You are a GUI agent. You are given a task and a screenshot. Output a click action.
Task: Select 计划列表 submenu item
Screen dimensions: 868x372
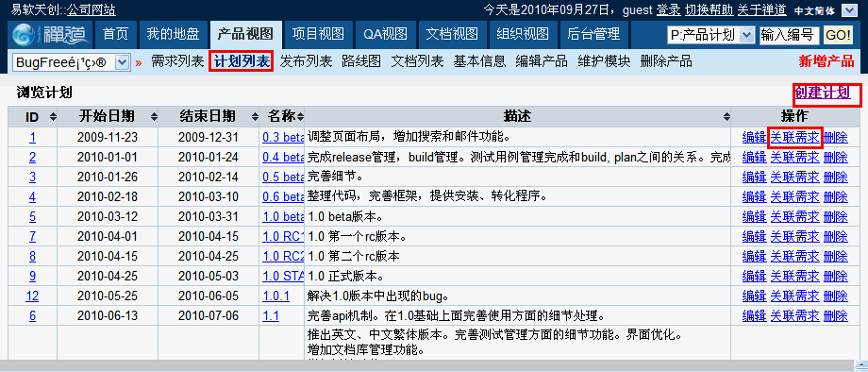click(241, 61)
